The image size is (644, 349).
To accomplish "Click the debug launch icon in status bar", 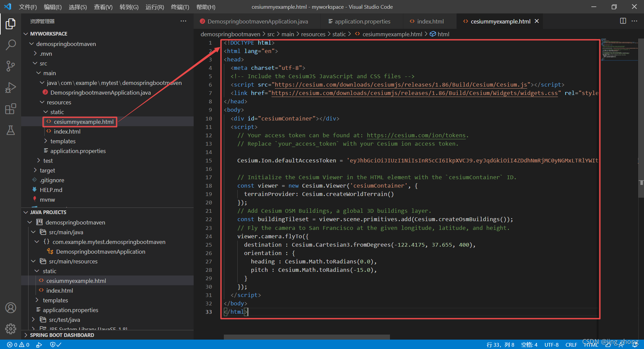I will 39,345.
